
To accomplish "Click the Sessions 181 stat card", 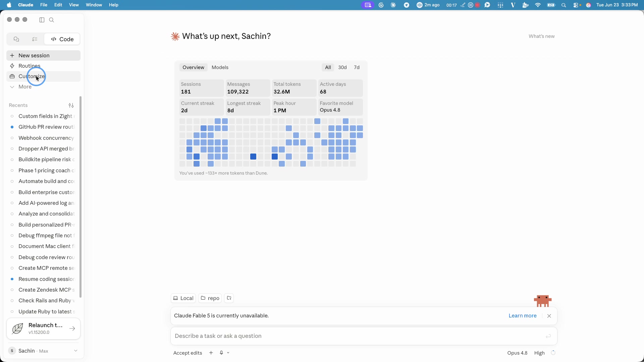I will point(202,88).
